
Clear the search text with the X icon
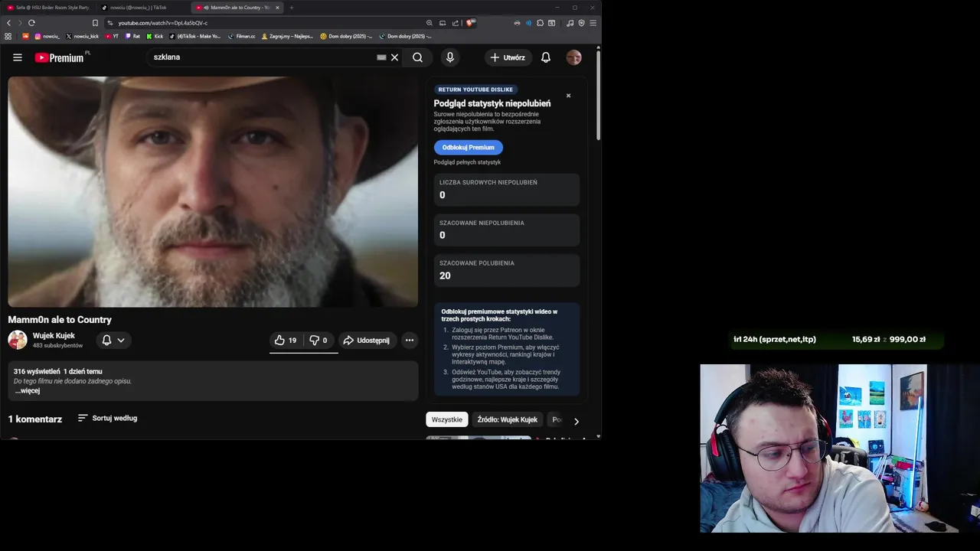[395, 57]
